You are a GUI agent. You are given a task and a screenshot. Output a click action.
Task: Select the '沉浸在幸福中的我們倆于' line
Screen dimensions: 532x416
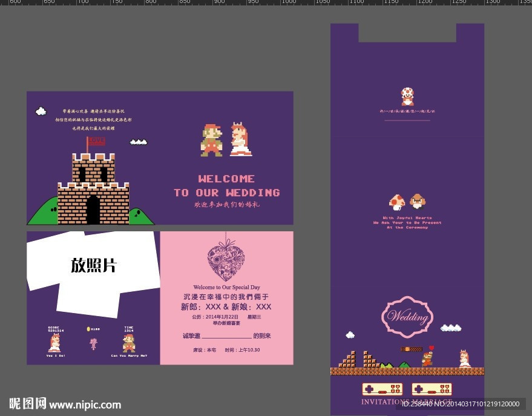[x=226, y=297]
